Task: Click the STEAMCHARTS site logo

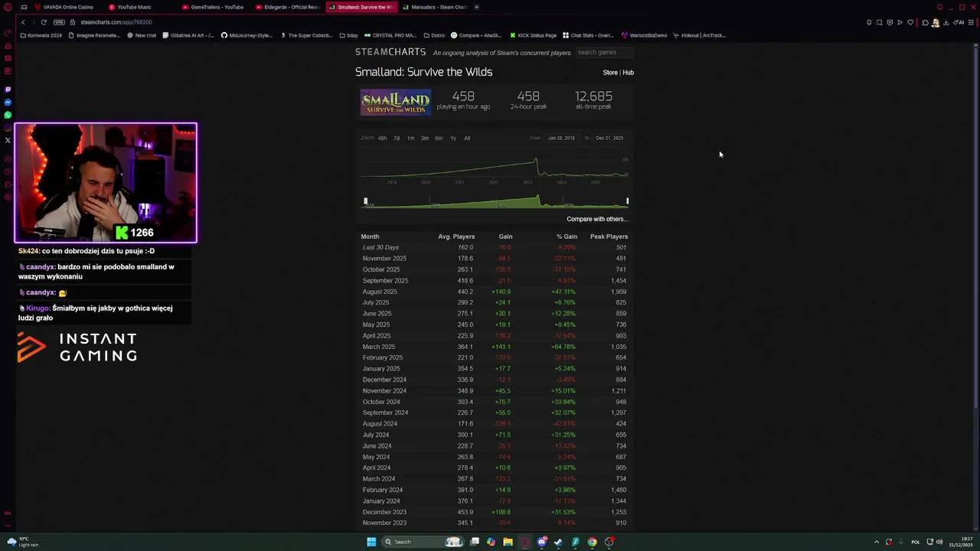Action: coord(390,52)
